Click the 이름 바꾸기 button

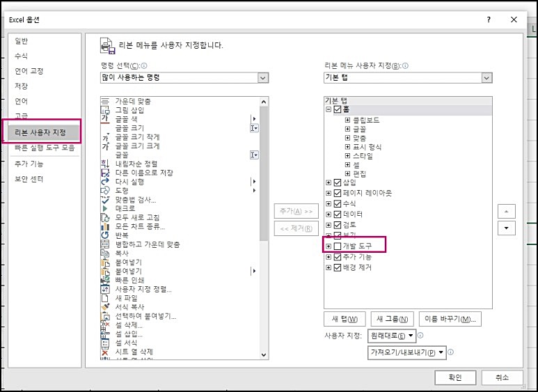coord(450,319)
